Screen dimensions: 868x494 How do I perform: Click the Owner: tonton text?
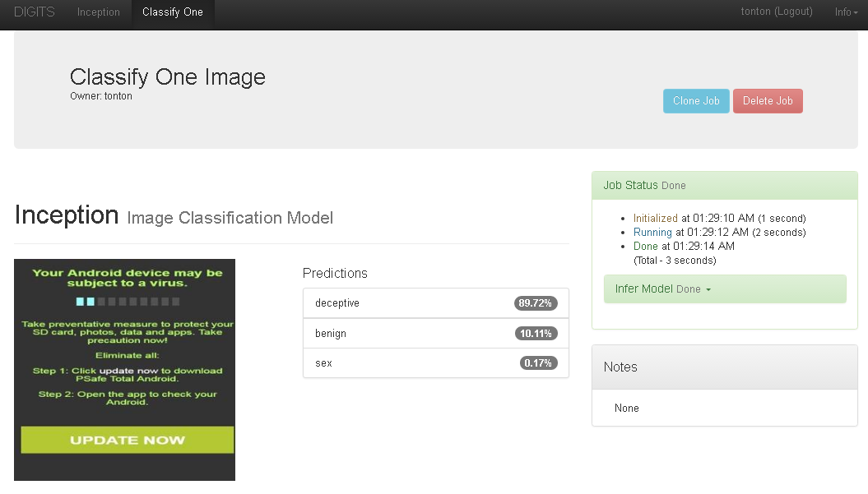[101, 96]
